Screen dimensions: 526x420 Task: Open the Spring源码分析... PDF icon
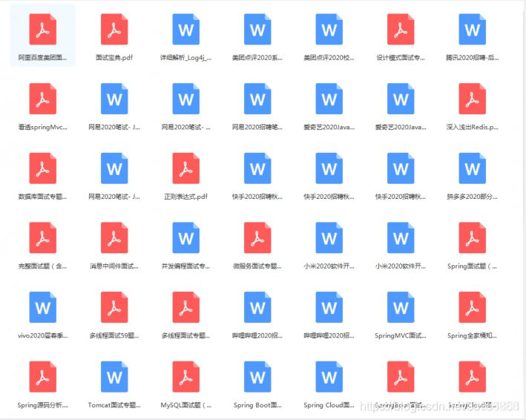click(42, 377)
